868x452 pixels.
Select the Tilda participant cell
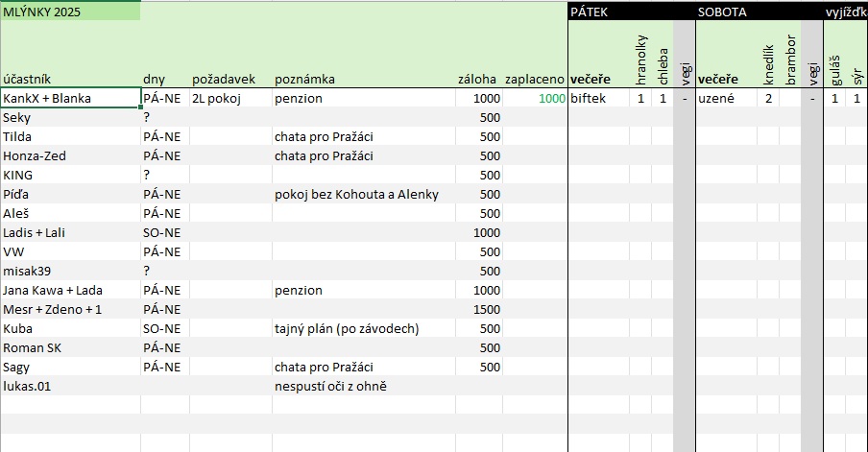70,136
